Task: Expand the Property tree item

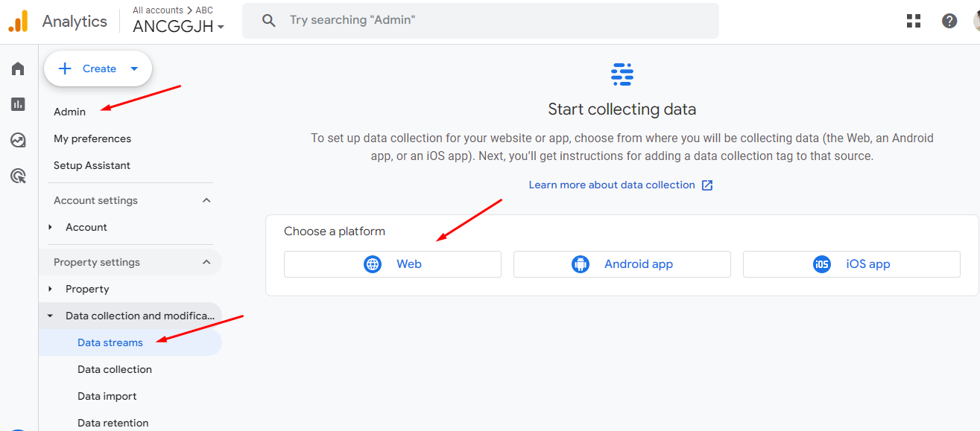Action: (x=51, y=289)
